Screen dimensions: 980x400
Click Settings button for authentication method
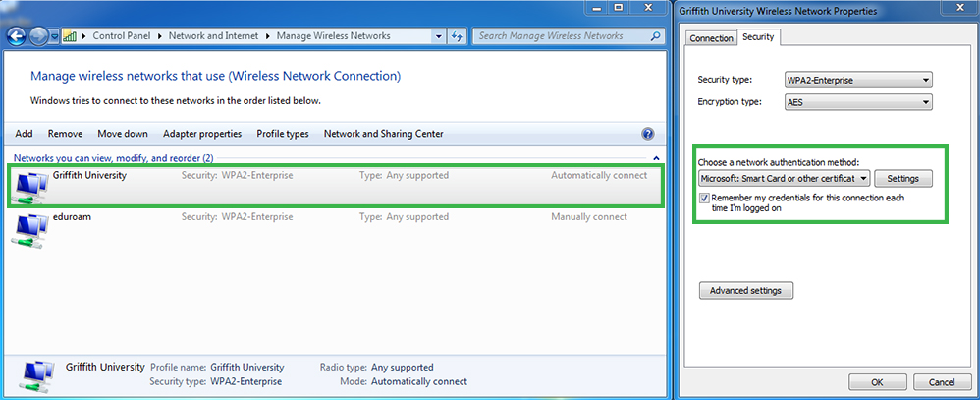tap(903, 179)
